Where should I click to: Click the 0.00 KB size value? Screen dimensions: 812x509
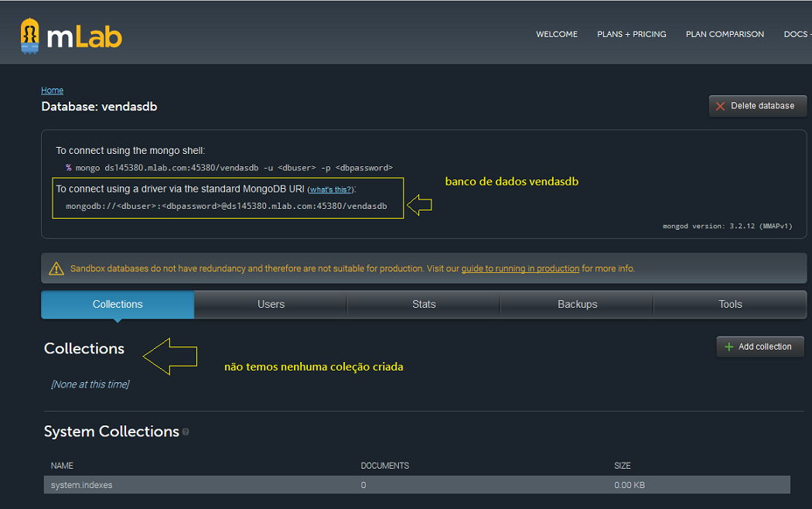tap(629, 485)
